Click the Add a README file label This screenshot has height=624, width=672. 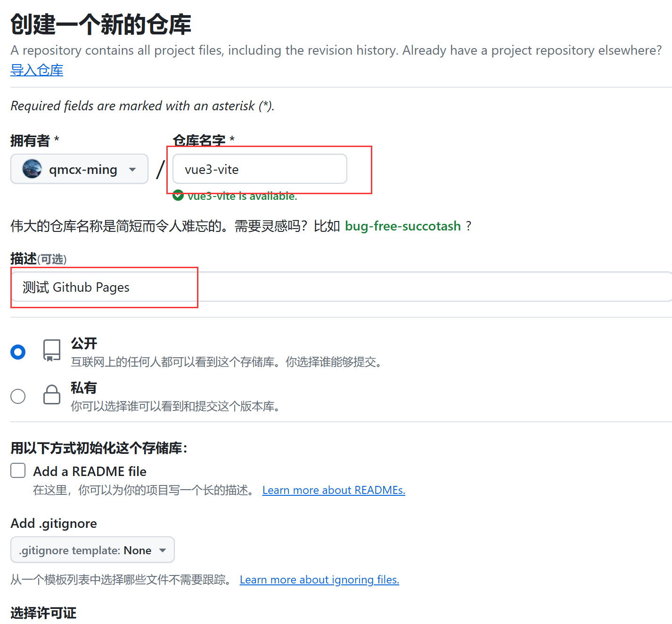pyautogui.click(x=90, y=471)
